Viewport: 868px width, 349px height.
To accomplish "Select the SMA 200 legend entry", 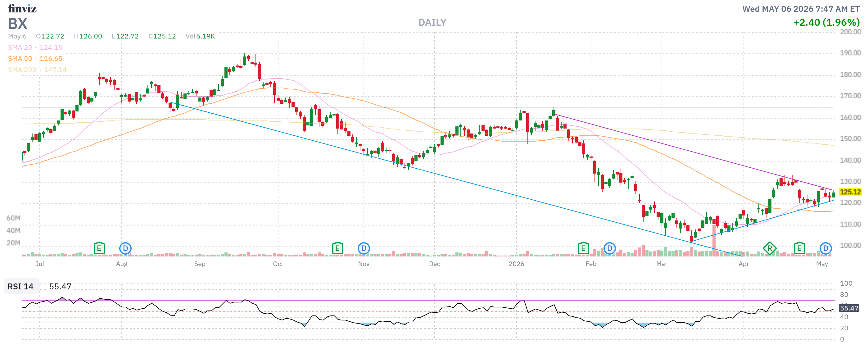I will coord(37,70).
